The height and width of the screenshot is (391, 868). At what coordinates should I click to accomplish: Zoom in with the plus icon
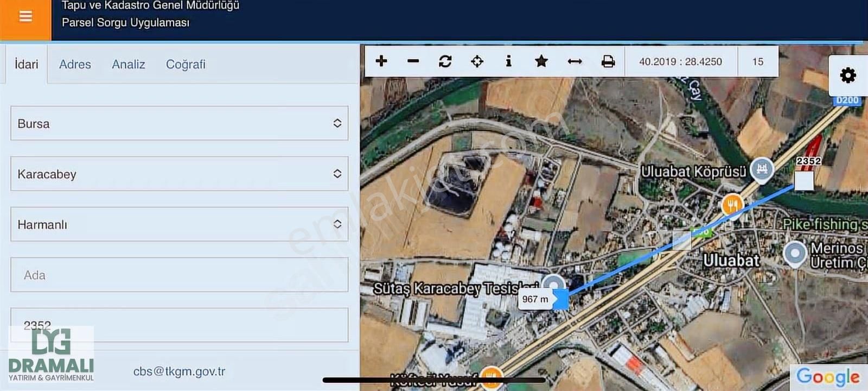pos(381,61)
